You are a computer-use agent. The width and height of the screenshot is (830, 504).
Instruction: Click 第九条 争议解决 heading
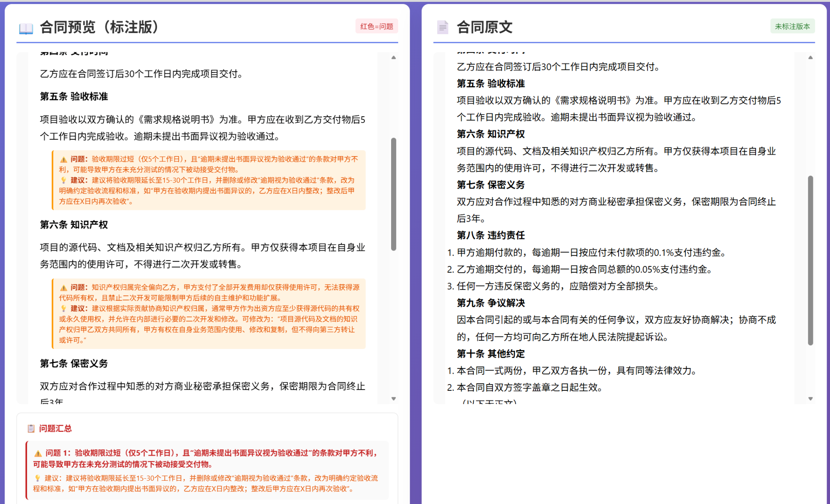tap(491, 303)
